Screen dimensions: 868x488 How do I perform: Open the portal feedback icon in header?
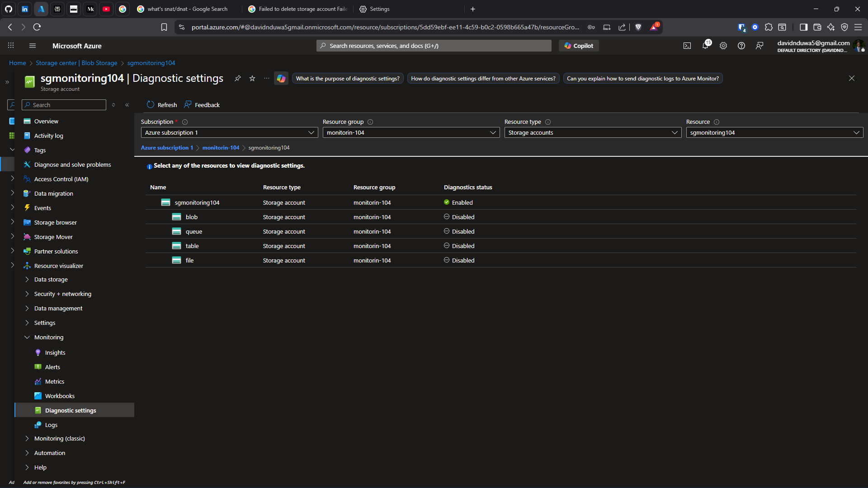point(759,46)
